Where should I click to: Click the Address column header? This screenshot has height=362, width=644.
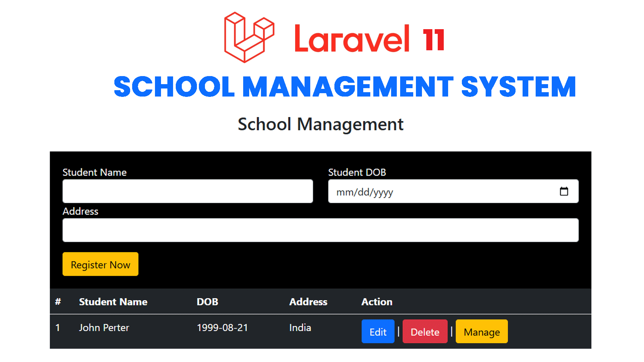coord(308,302)
